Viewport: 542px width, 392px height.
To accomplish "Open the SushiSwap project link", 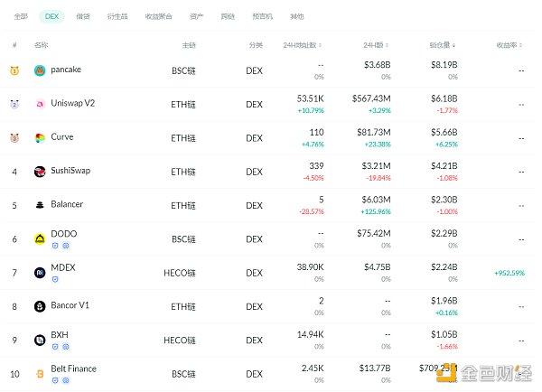I will (x=70, y=171).
